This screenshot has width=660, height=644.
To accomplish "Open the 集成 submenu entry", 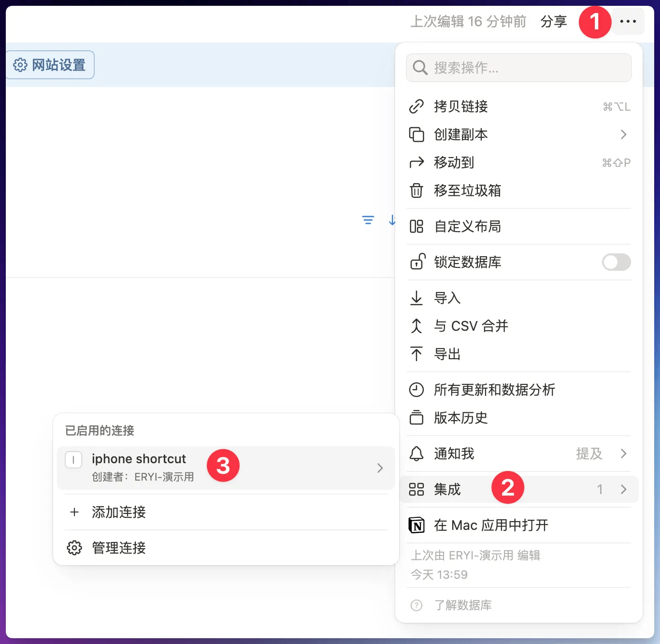I will pos(447,489).
